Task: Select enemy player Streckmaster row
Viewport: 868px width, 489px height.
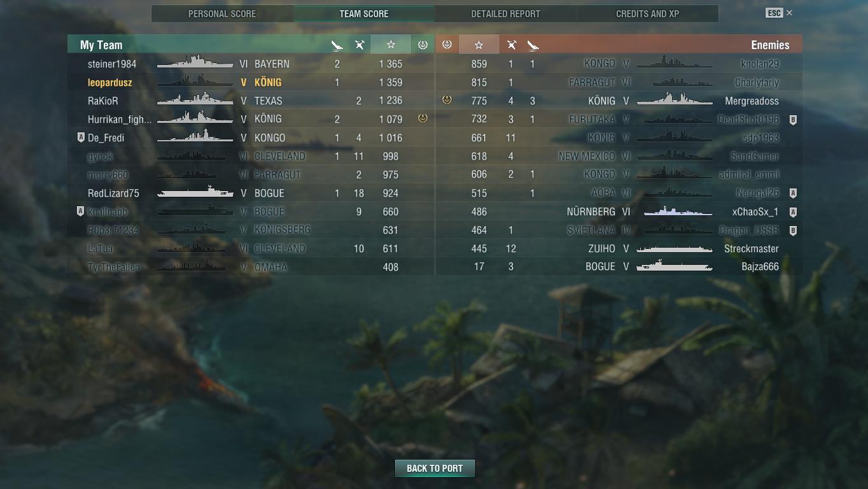Action: point(619,248)
